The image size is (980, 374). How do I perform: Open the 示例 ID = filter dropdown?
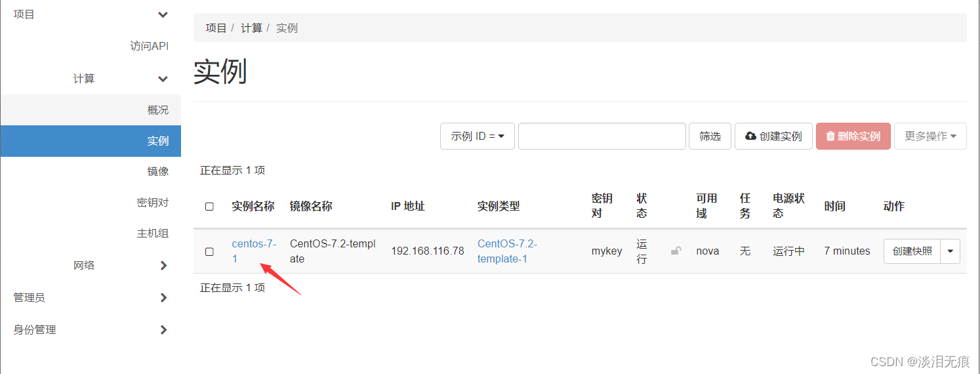[x=478, y=136]
